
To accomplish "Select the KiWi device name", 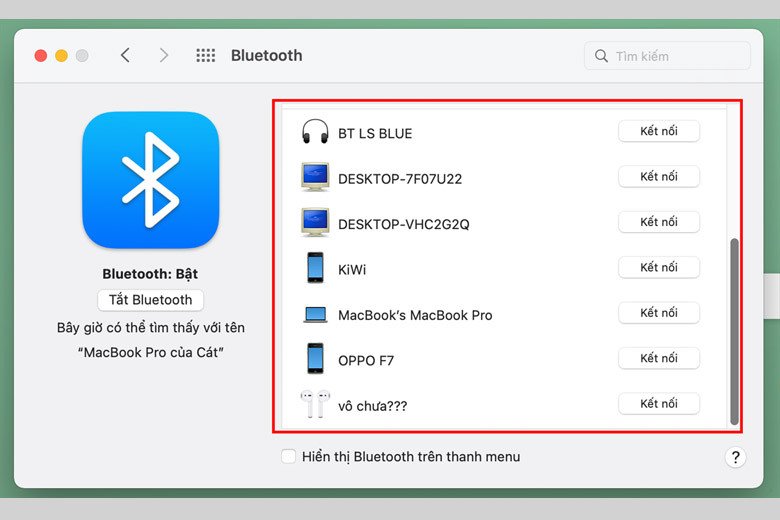I will (352, 270).
